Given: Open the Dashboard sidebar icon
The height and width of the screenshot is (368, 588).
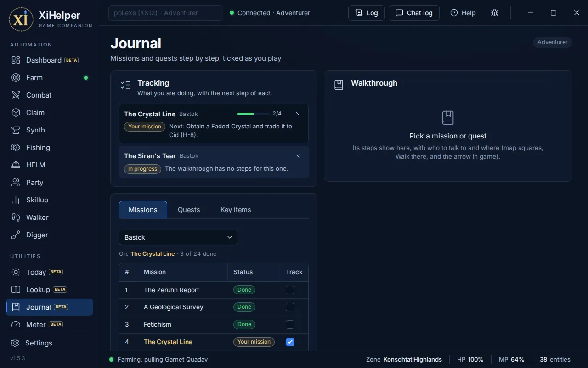Looking at the screenshot, I should 16,60.
